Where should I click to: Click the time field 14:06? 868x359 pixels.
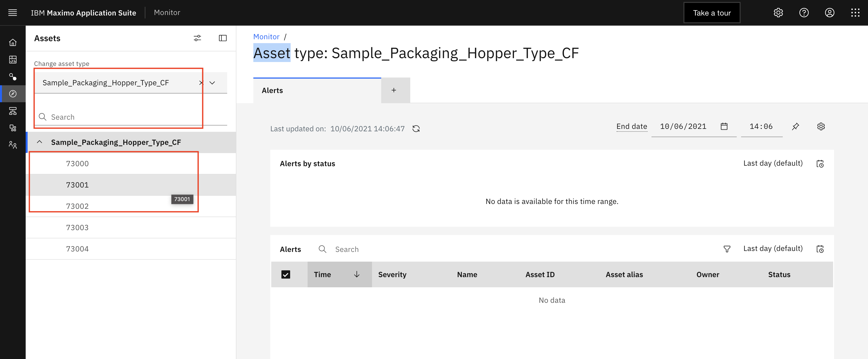pyautogui.click(x=761, y=126)
